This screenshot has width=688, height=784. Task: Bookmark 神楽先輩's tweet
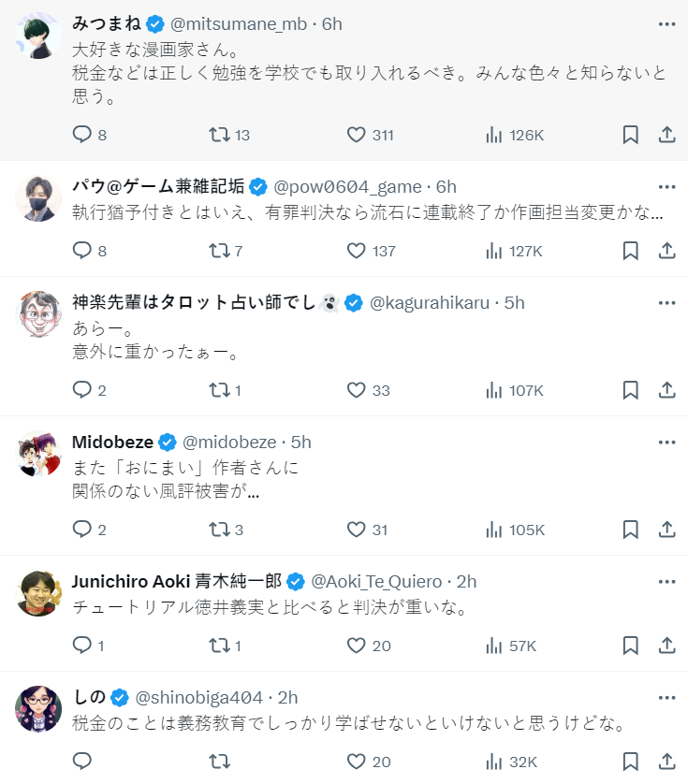click(630, 390)
